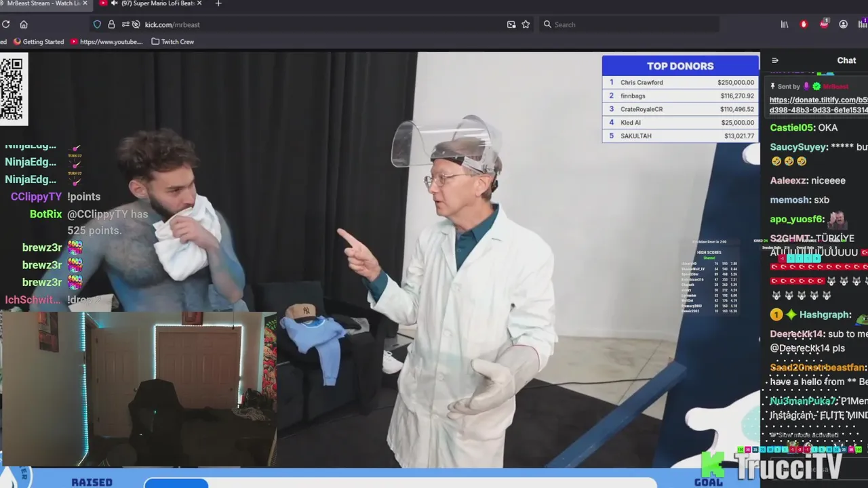
Task: Open a new browser tab
Action: tap(218, 3)
